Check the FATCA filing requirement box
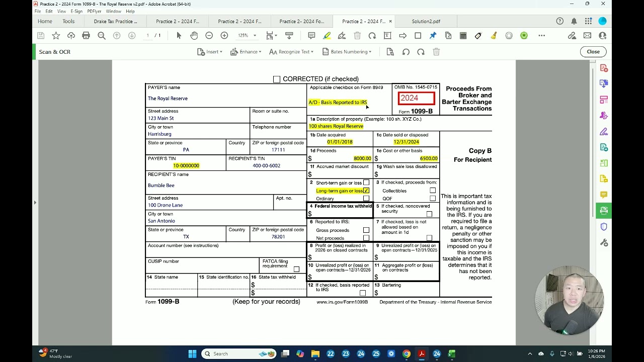The width and height of the screenshot is (644, 362). coord(296,269)
